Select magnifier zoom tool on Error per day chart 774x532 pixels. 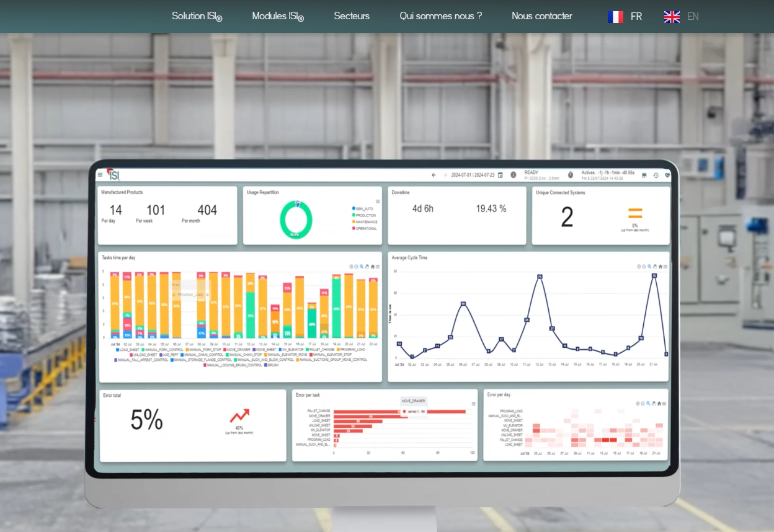point(649,404)
